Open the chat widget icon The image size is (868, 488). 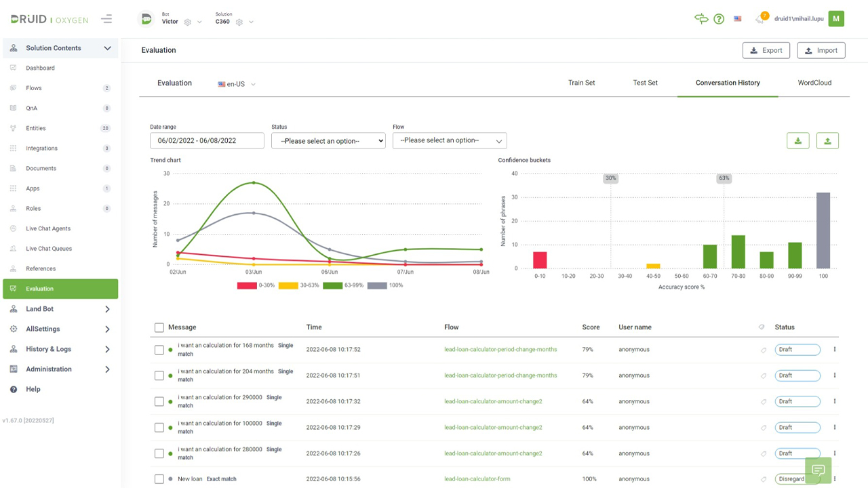point(818,470)
